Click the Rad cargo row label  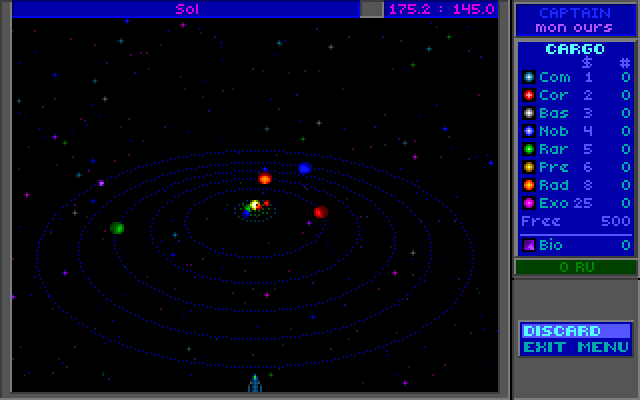[x=554, y=185]
